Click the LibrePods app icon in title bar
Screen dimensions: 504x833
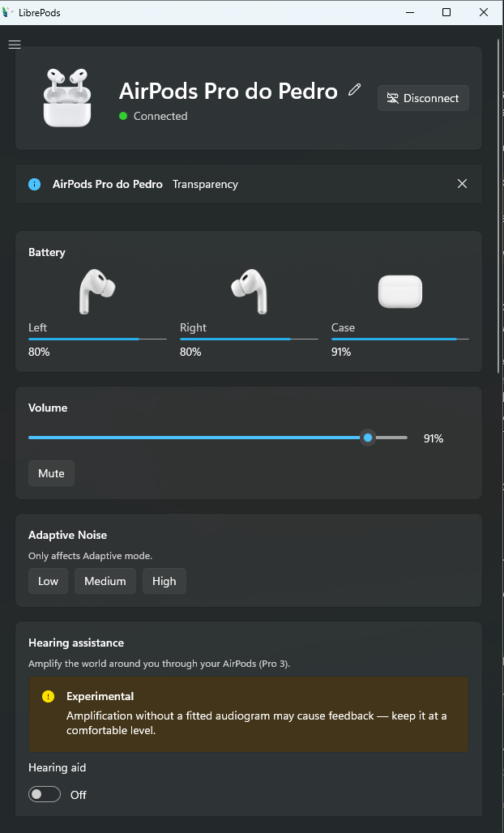7,11
